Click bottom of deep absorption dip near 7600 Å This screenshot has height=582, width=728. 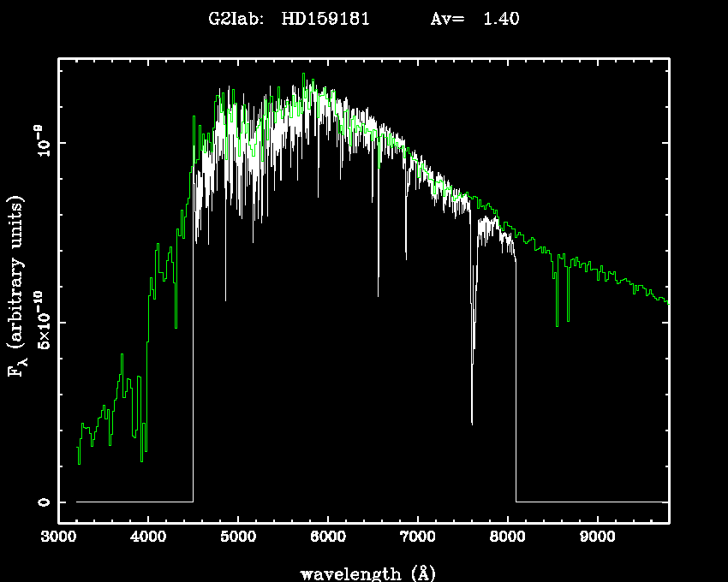472,421
